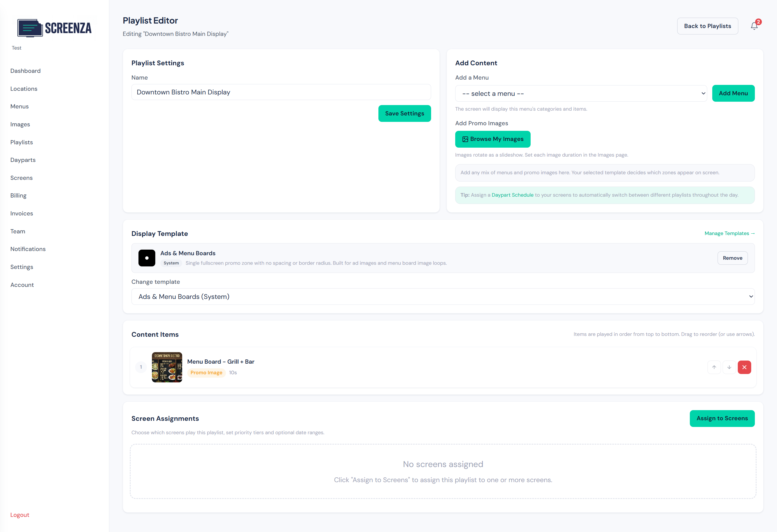The height and width of the screenshot is (532, 777).
Task: Move content item down with arrow icon
Action: [730, 367]
